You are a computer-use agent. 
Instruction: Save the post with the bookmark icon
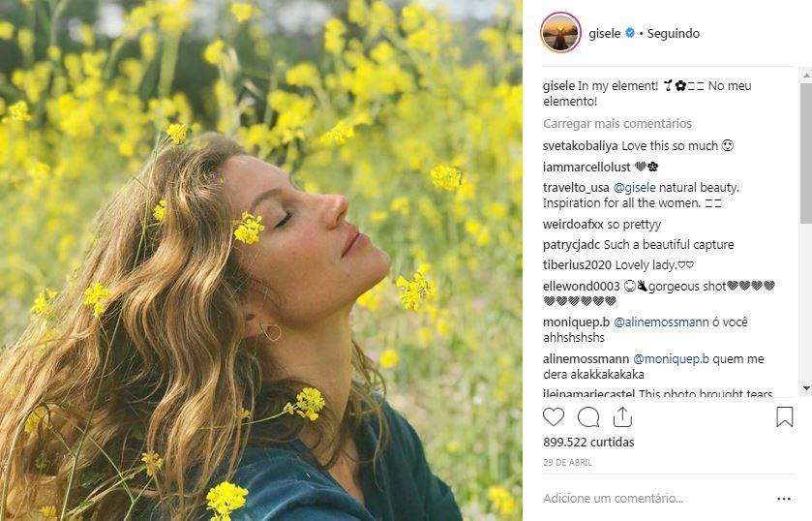tap(784, 417)
